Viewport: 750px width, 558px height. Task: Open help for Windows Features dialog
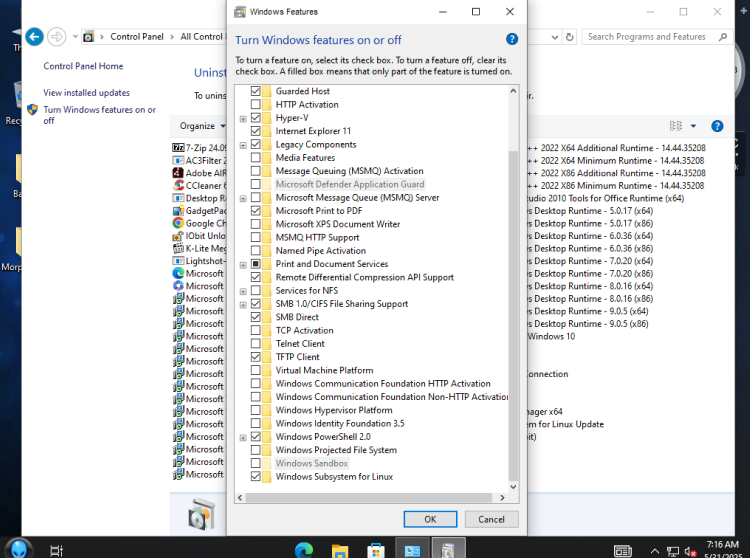pyautogui.click(x=512, y=39)
